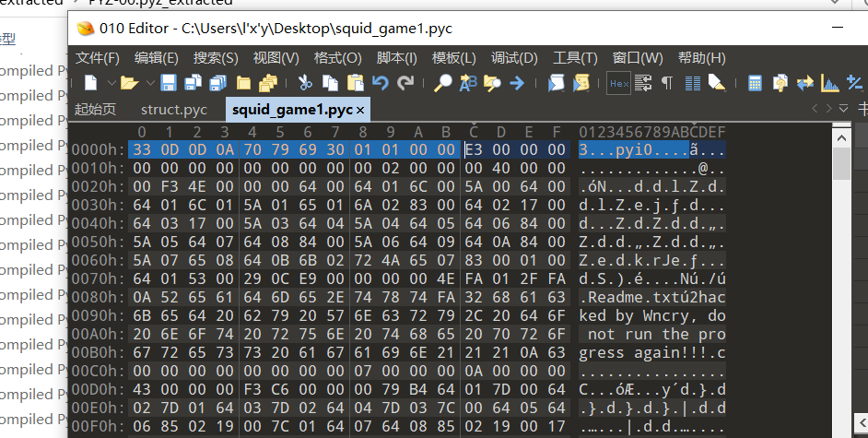Click the 0080h row address label

pyautogui.click(x=98, y=297)
